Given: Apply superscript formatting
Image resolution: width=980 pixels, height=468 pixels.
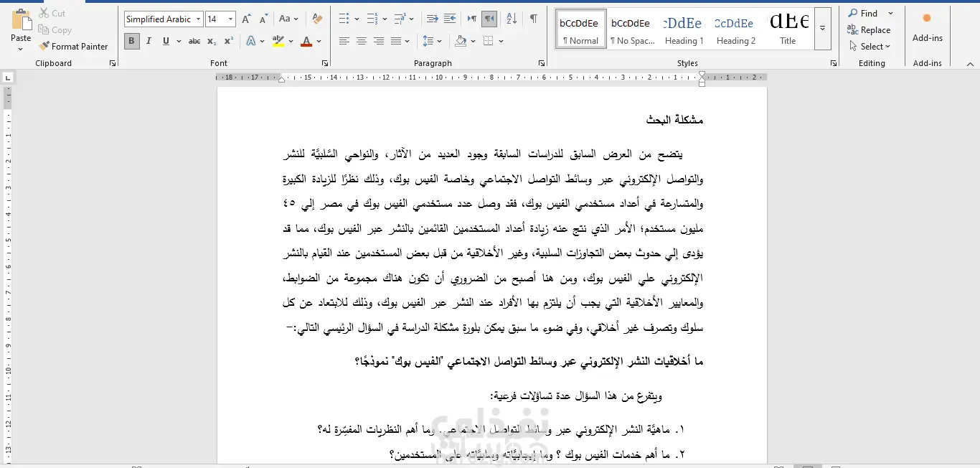Looking at the screenshot, I should (229, 41).
